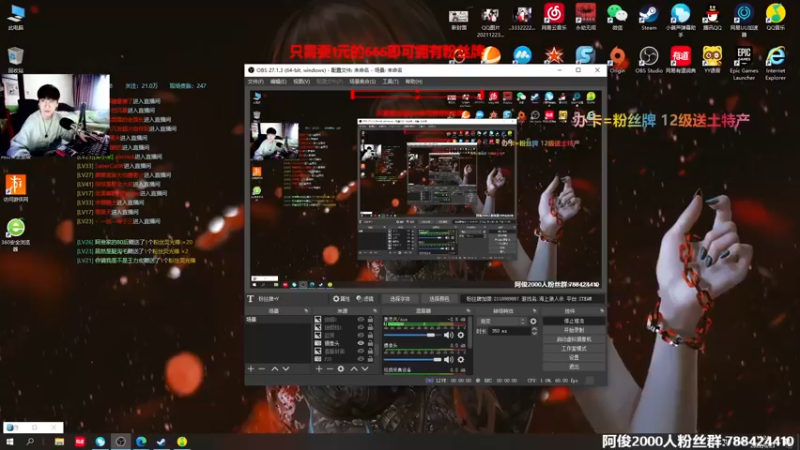
Task: Open the View menu in OBS
Action: (x=301, y=82)
